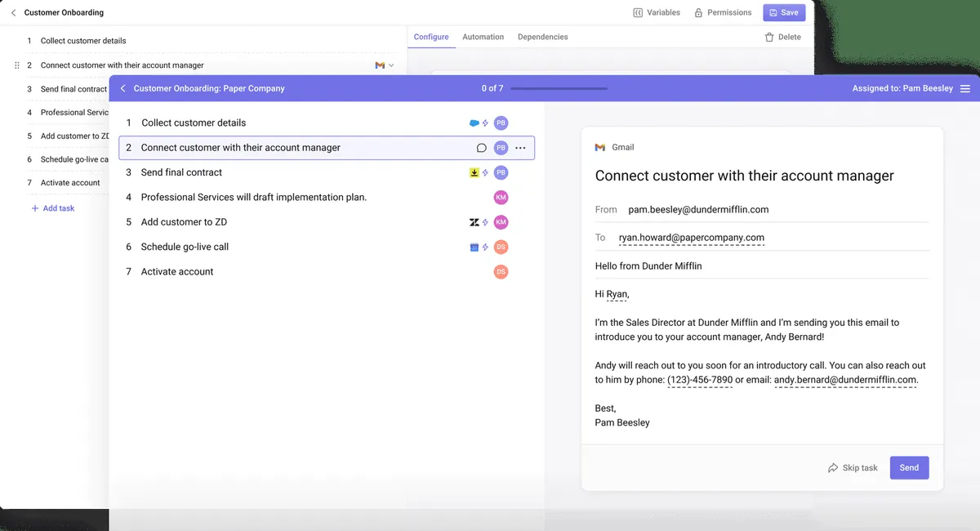Open the Dependencies tab

coord(542,37)
